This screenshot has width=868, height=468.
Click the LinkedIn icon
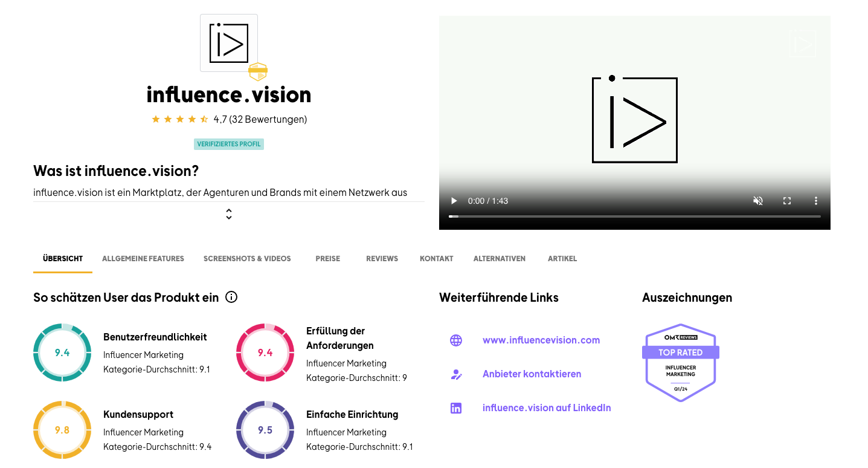point(456,408)
